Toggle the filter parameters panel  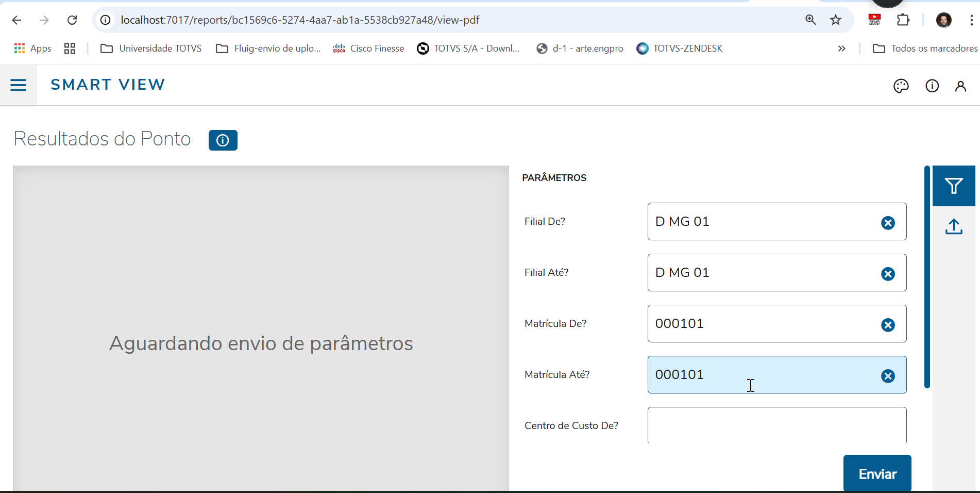click(954, 186)
